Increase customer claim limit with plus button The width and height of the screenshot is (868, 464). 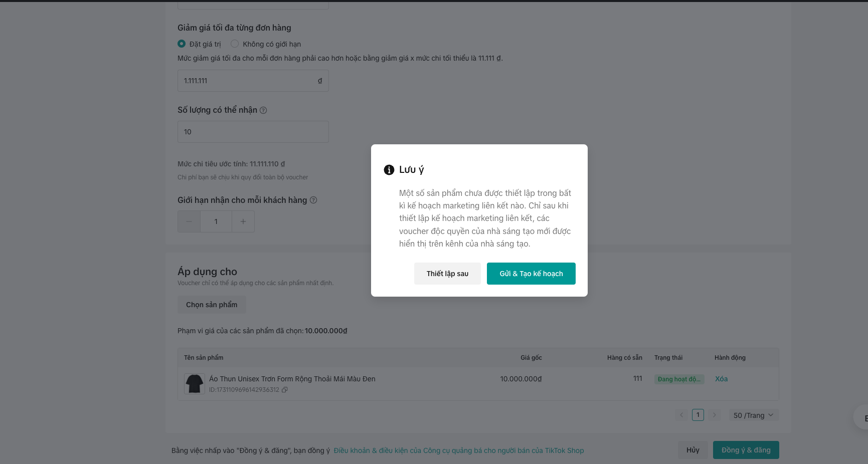243,221
